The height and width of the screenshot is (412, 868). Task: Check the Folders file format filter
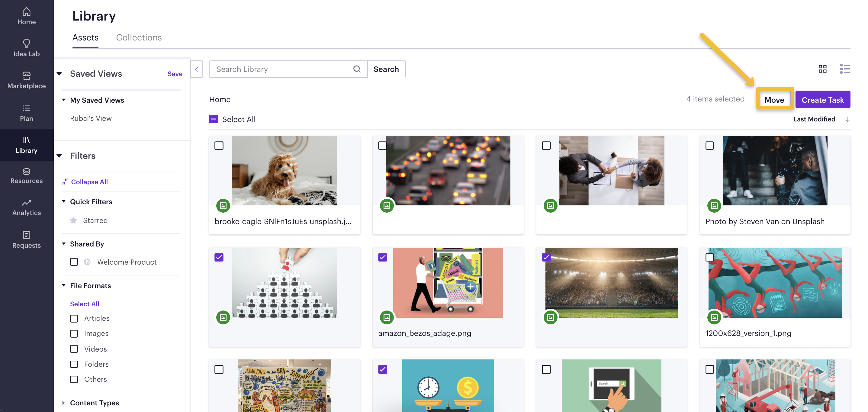point(74,364)
